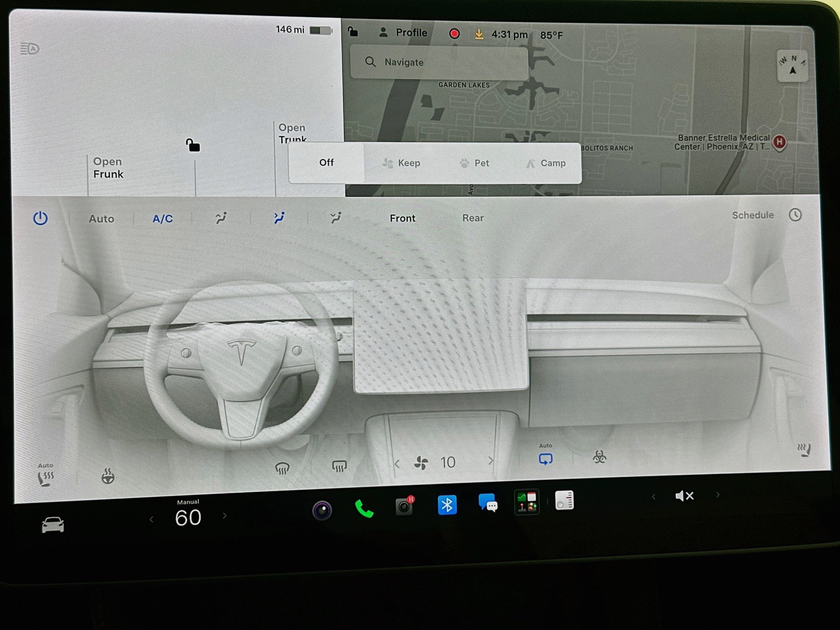
Task: Activate Bioweapon Defense Mode icon
Action: tap(599, 457)
